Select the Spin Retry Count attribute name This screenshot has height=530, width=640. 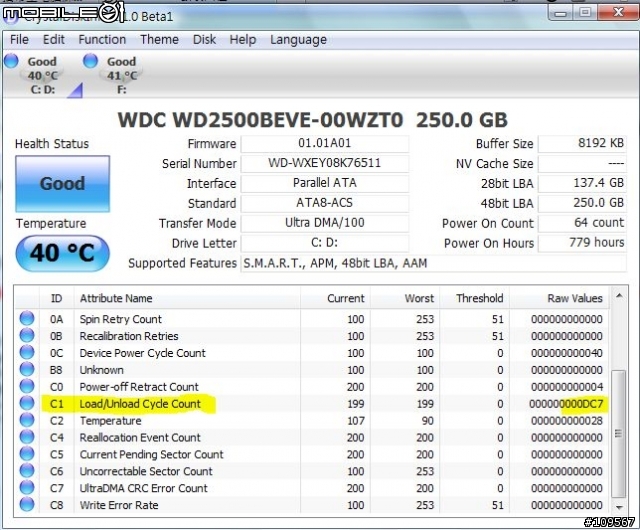[120, 319]
